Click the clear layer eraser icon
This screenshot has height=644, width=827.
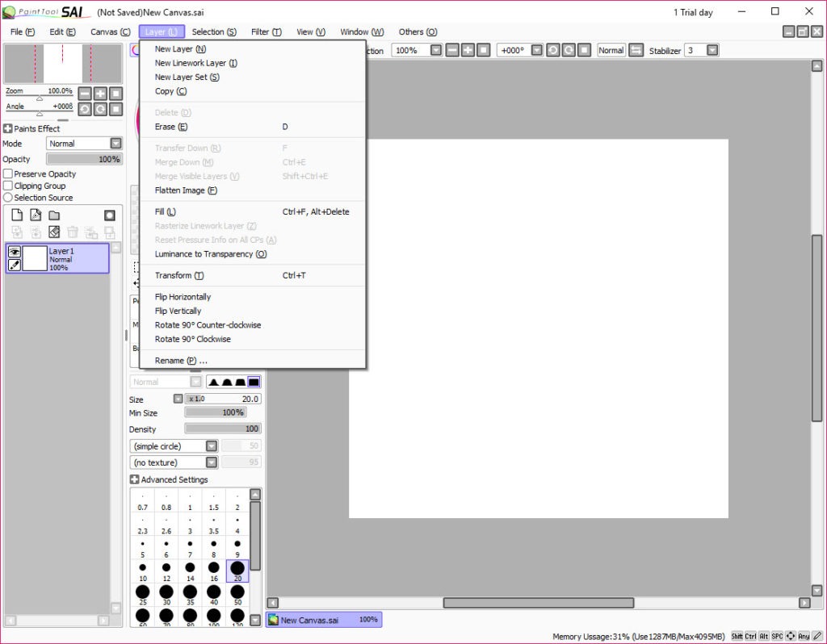point(54,232)
